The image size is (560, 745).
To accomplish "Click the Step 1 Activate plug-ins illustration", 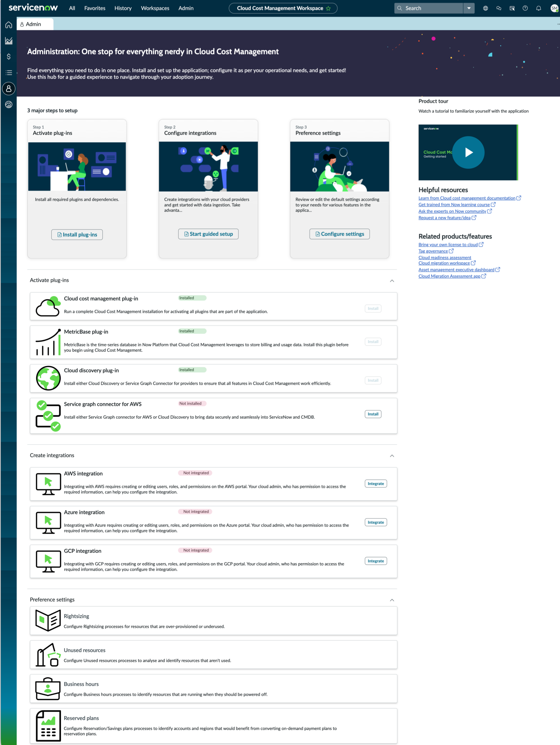I will tap(77, 166).
